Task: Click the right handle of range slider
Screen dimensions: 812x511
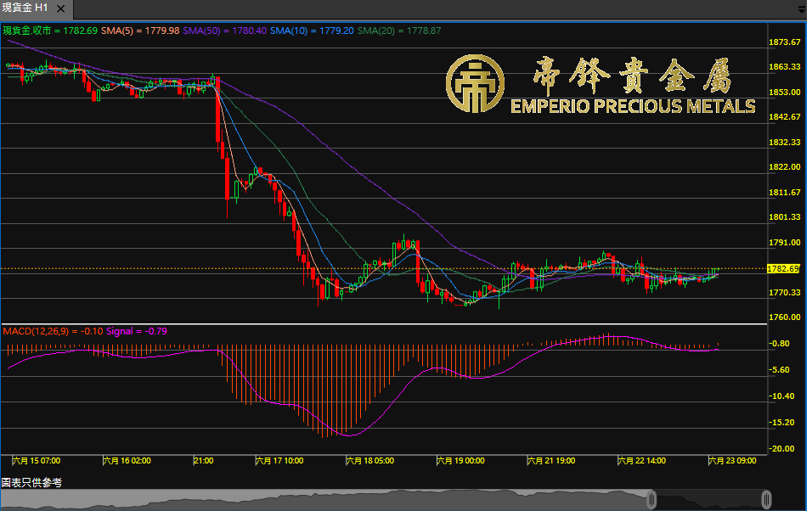Action: click(x=766, y=499)
